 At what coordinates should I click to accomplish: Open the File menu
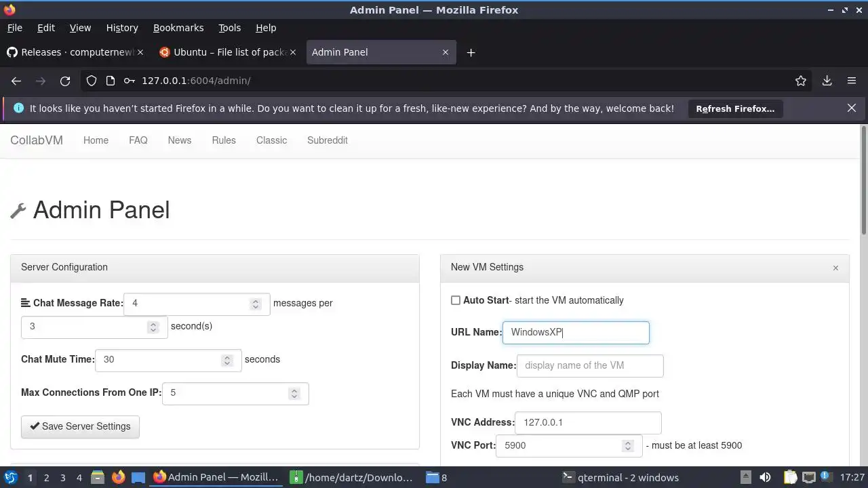point(14,28)
